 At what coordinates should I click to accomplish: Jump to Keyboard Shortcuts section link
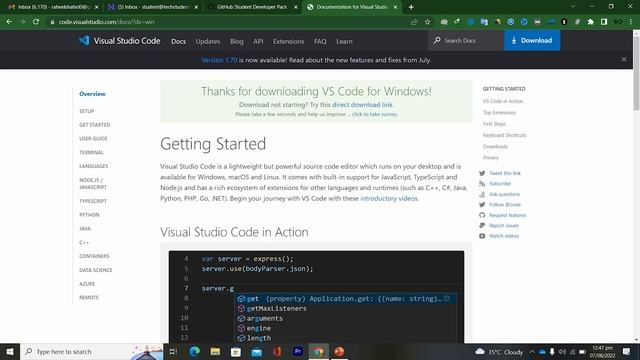(504, 135)
